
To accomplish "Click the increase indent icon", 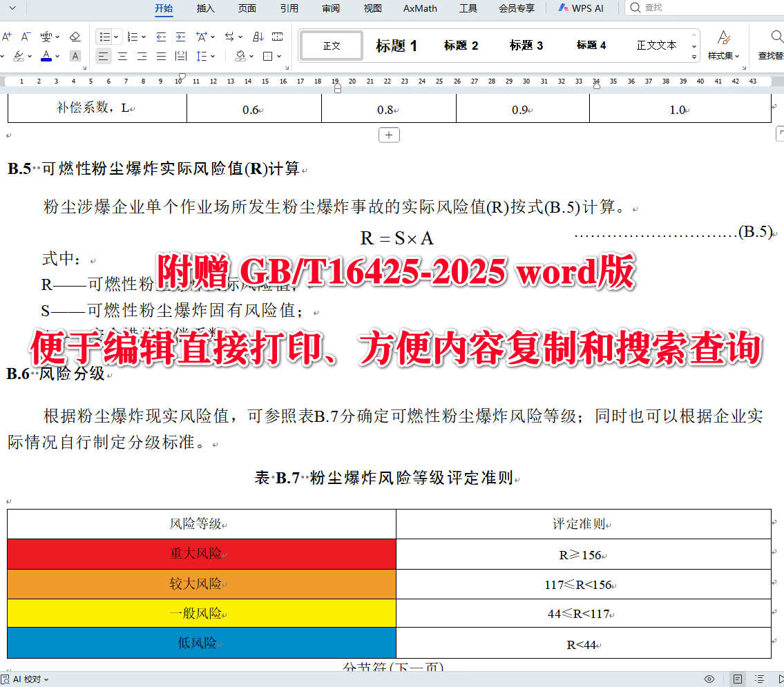I will [180, 37].
